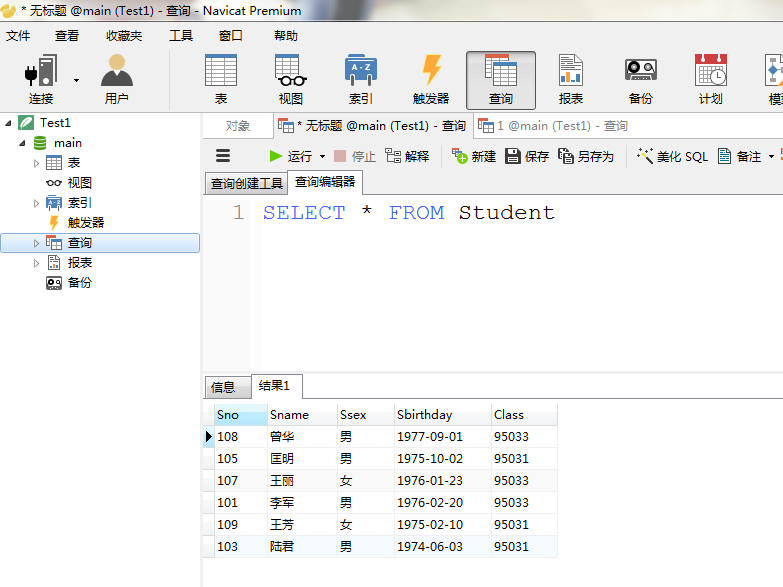Expand the 查询 tree node
Screen dimensions: 783x587
pyautogui.click(x=36, y=243)
